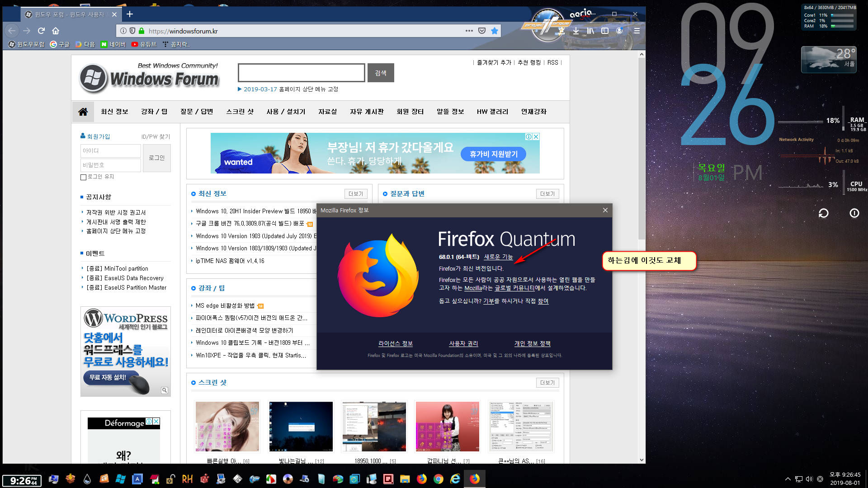Click the green padlock security icon

pyautogui.click(x=142, y=31)
